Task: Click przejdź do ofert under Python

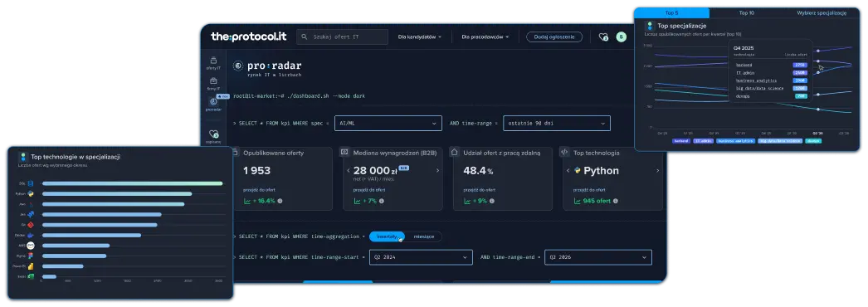Action: 588,189
